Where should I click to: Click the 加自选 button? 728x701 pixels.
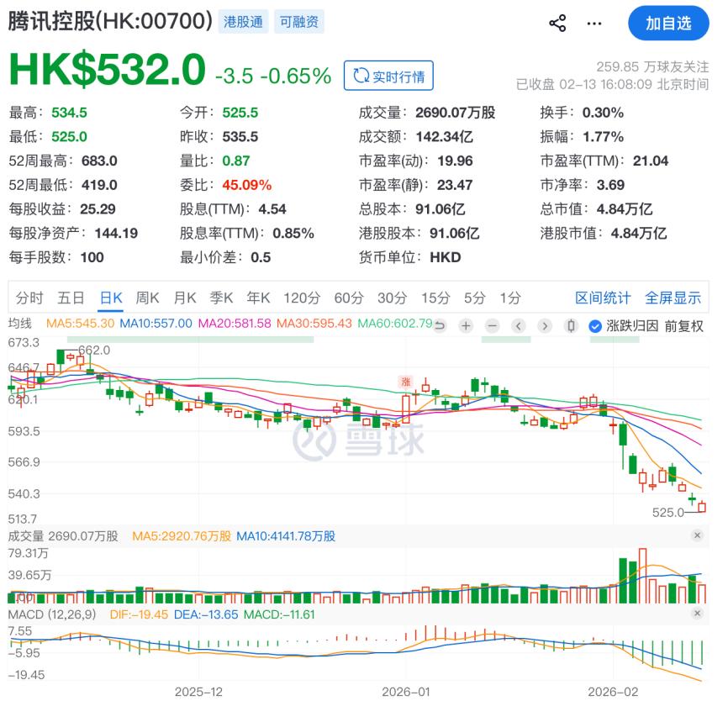668,24
